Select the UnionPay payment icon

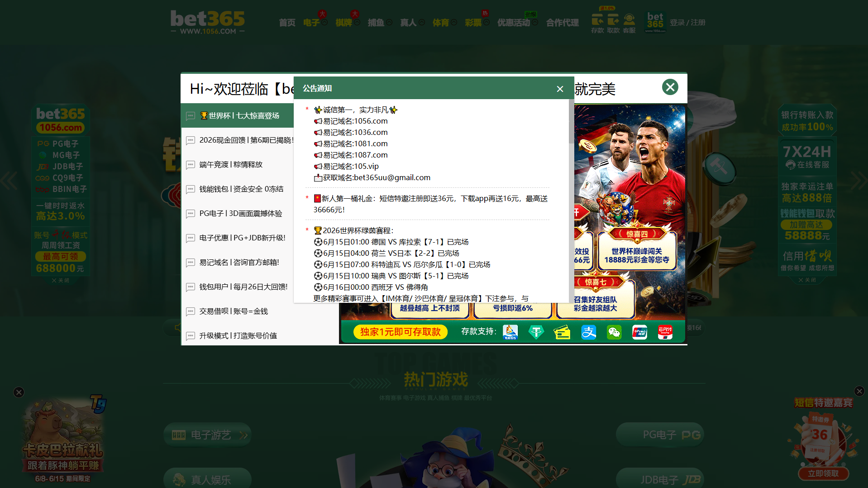pos(639,332)
